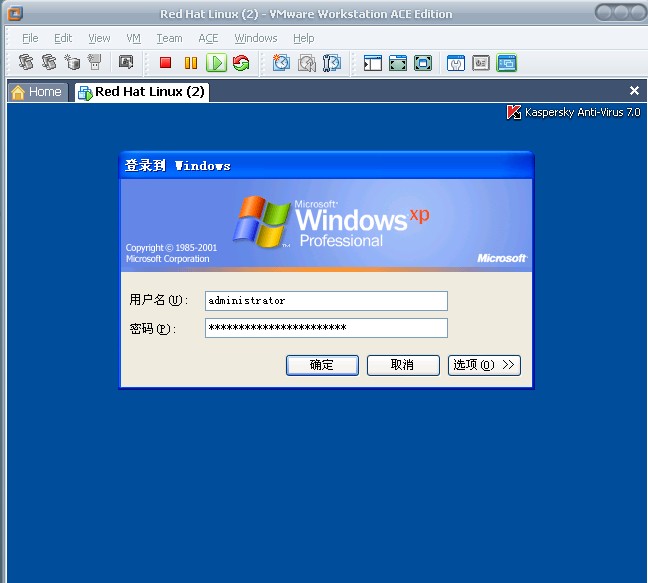The height and width of the screenshot is (583, 648).
Task: Close the Red Hat Linux tab
Action: coord(634,90)
